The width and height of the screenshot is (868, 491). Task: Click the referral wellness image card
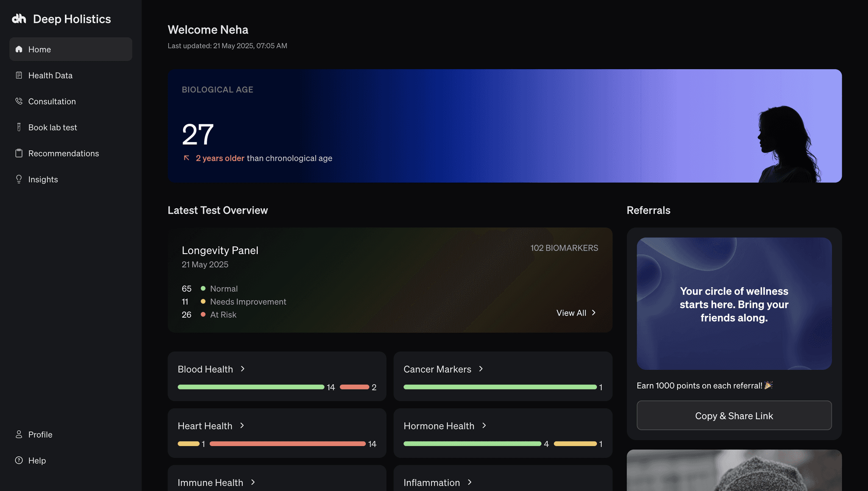734,304
